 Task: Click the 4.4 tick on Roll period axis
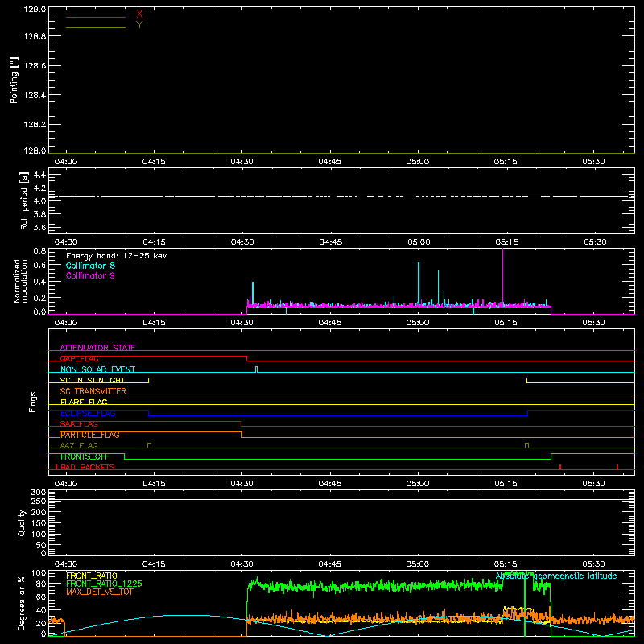(39, 175)
